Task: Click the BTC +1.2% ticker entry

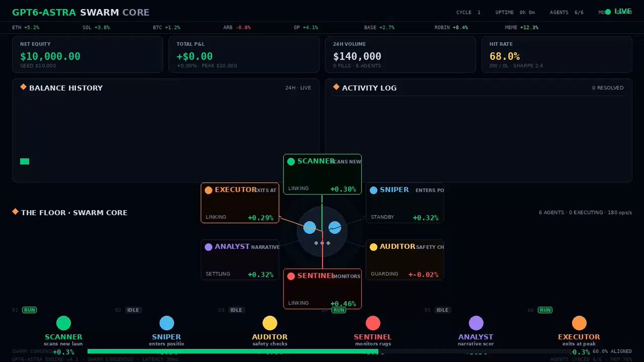Action: coord(166,27)
